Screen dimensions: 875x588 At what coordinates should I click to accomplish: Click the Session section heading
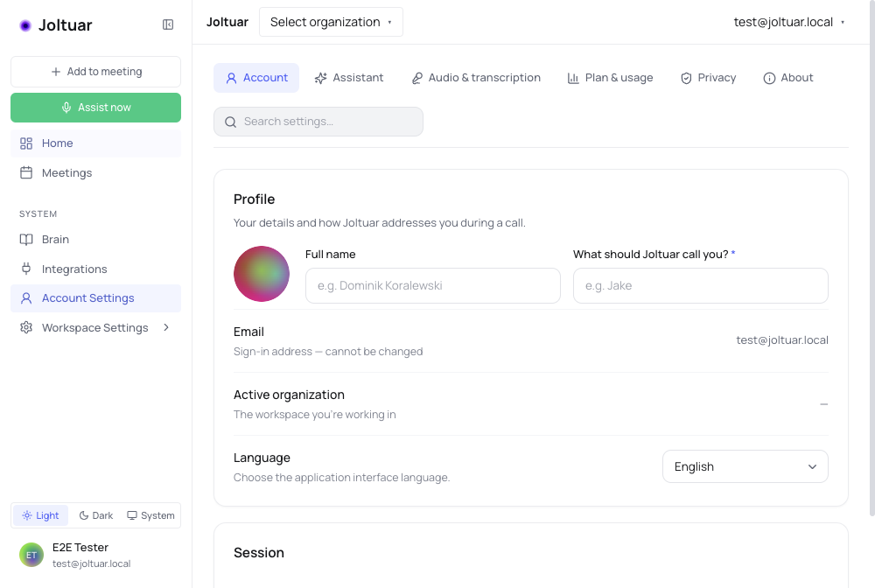coord(259,553)
